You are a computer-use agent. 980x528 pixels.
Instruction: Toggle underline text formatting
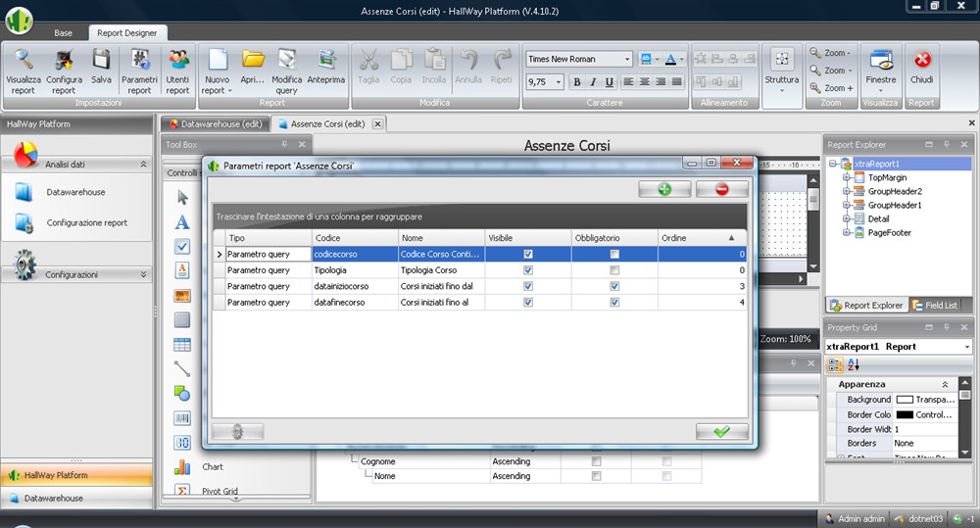pos(610,82)
